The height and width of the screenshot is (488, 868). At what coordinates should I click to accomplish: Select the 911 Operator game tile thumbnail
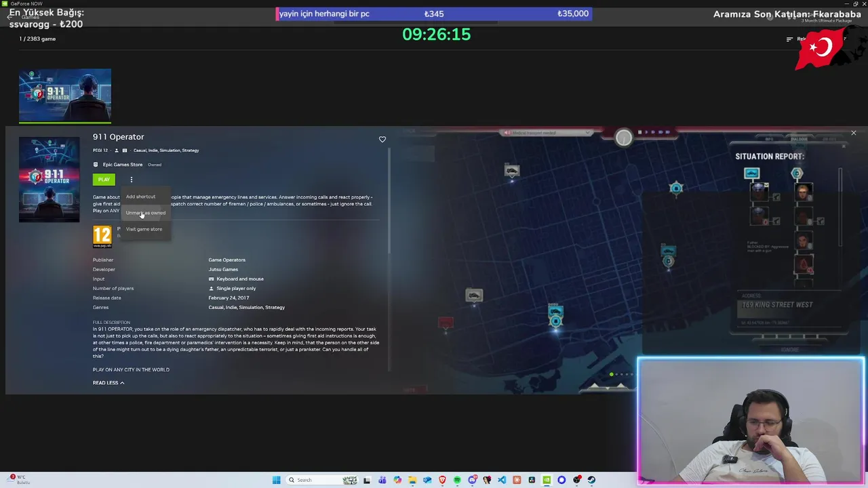point(65,95)
